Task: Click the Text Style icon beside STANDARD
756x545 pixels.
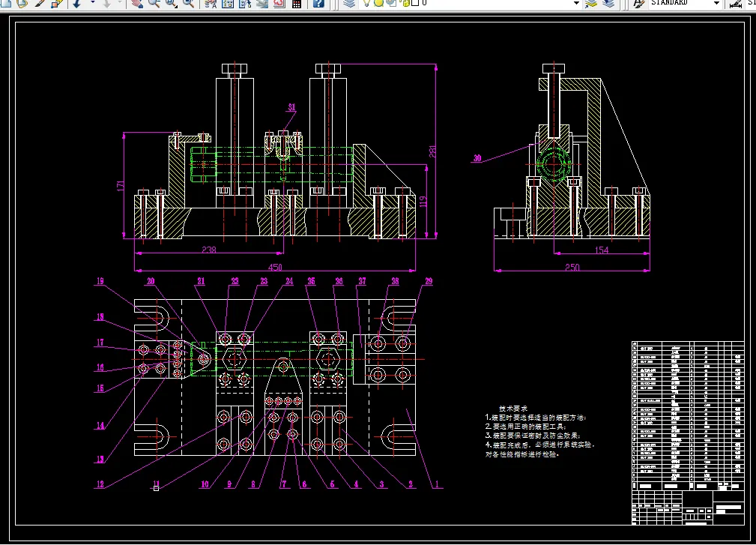Action: click(x=638, y=3)
